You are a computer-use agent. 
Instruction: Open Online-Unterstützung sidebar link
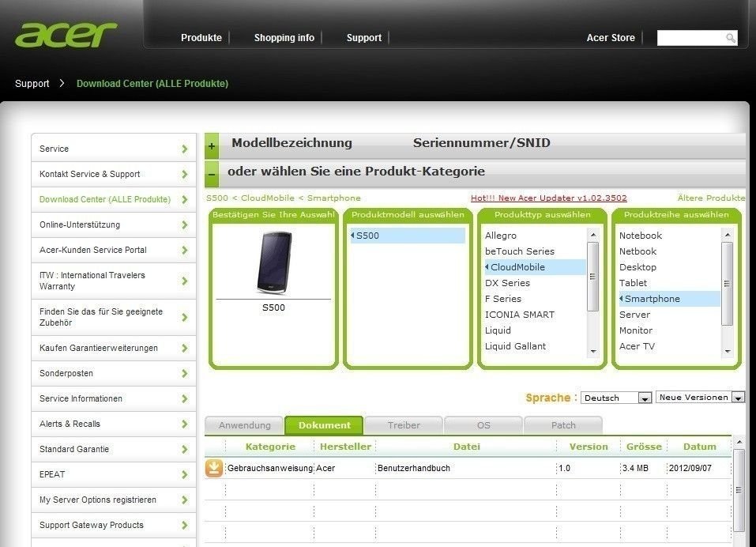[x=80, y=224]
